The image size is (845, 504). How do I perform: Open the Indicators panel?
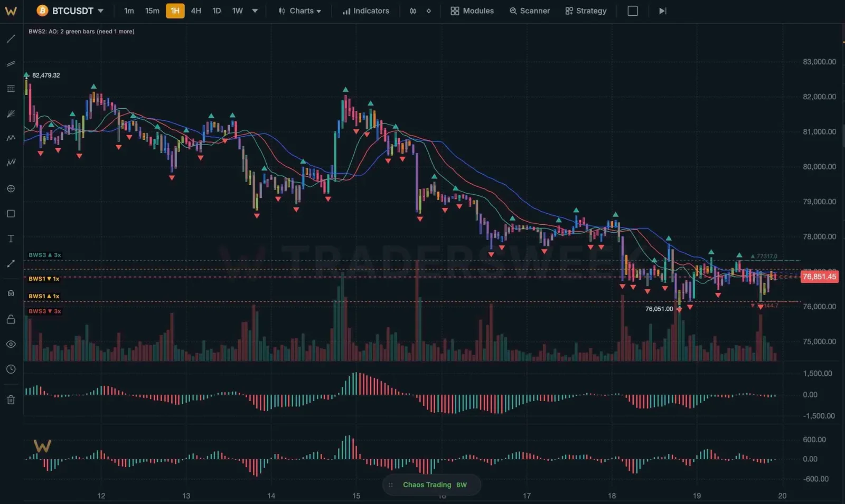(366, 11)
